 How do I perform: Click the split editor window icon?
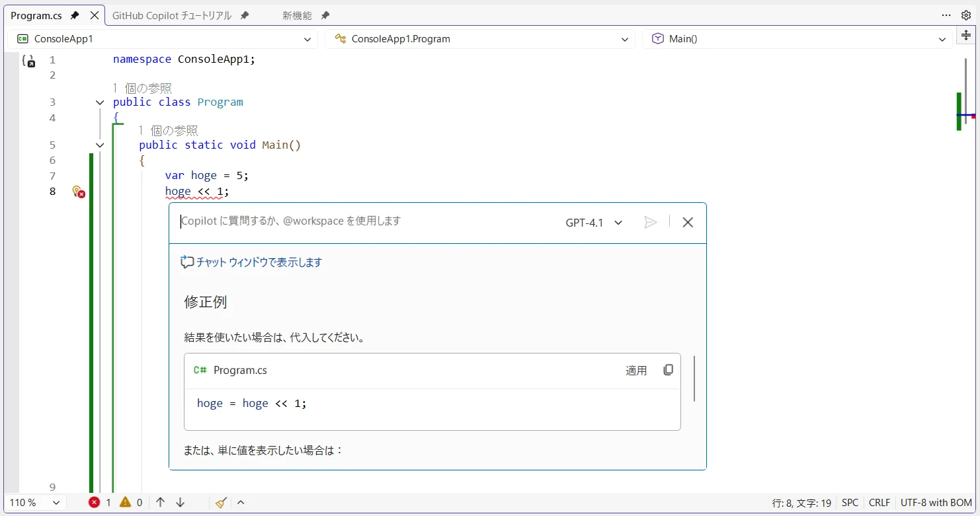[x=965, y=36]
